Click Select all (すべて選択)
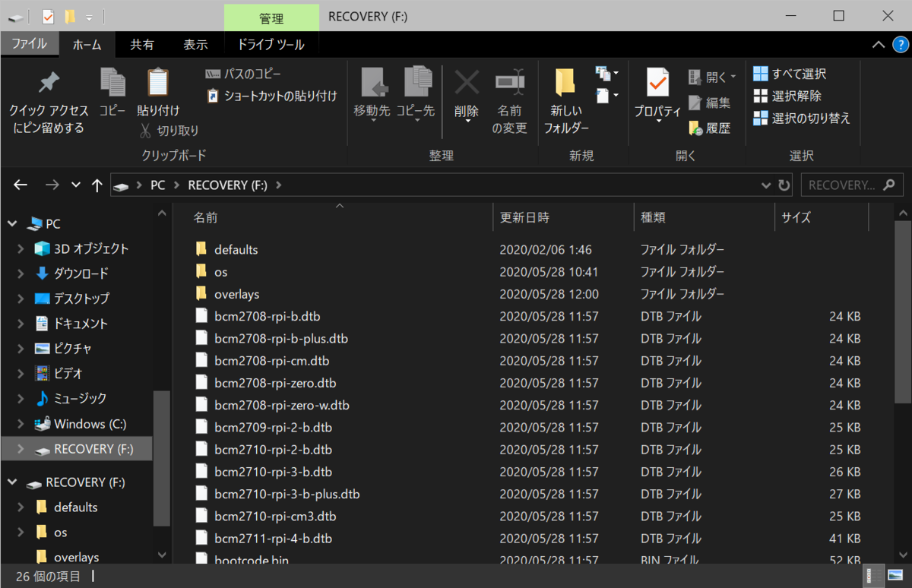 789,74
